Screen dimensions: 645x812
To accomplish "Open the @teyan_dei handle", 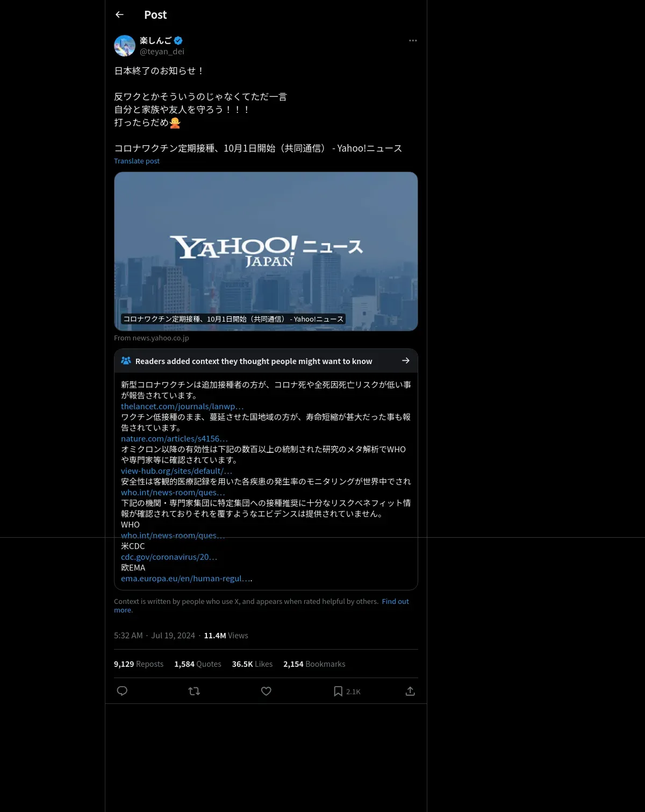I will 162,52.
